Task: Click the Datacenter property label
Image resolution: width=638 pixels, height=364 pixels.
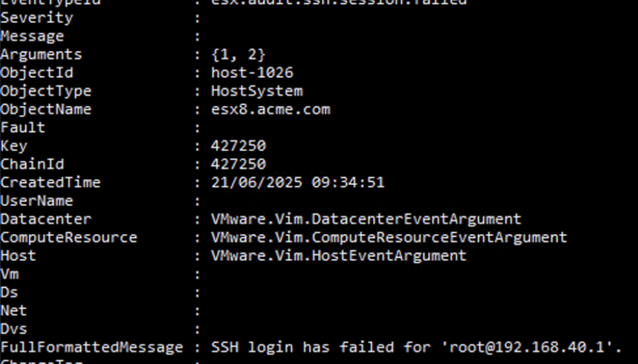Action: [x=45, y=219]
